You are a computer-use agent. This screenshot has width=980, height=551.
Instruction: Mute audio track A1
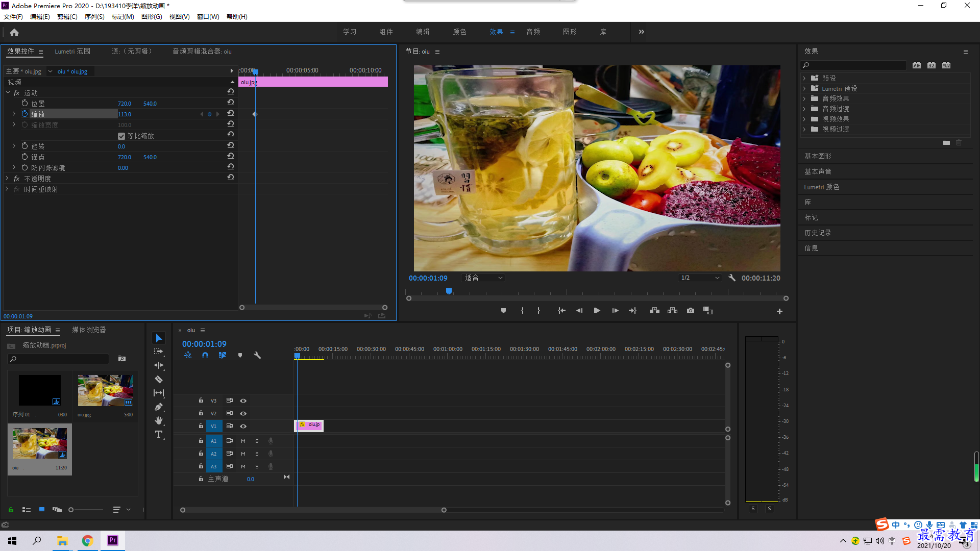click(x=243, y=441)
